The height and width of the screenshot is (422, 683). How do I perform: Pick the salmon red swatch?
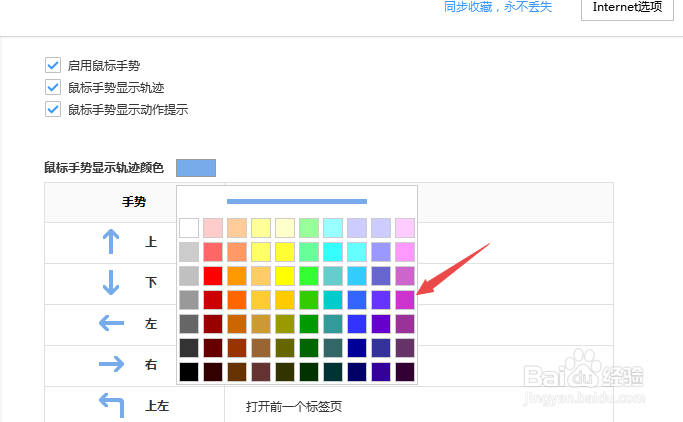[x=213, y=252]
